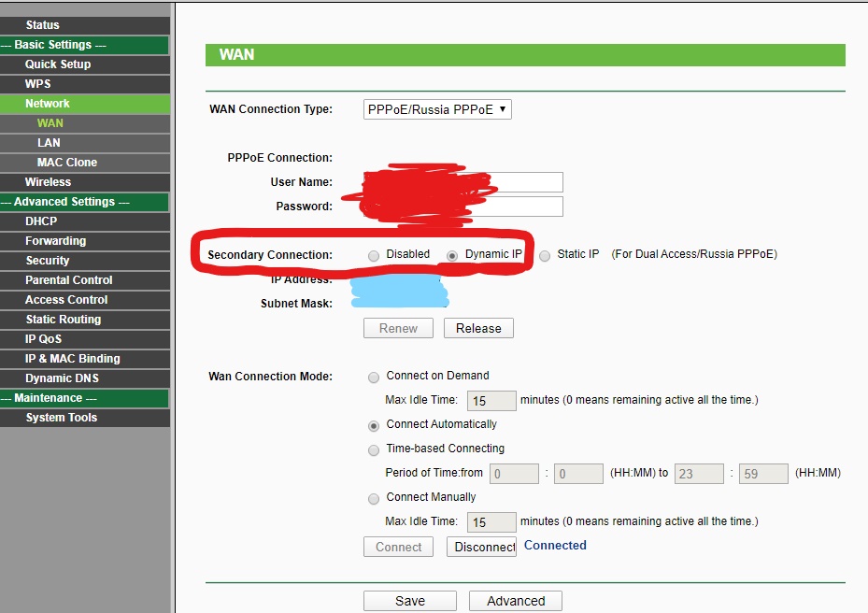Click the Connect on Demand Max Idle Time field
868x613 pixels.
(x=491, y=401)
